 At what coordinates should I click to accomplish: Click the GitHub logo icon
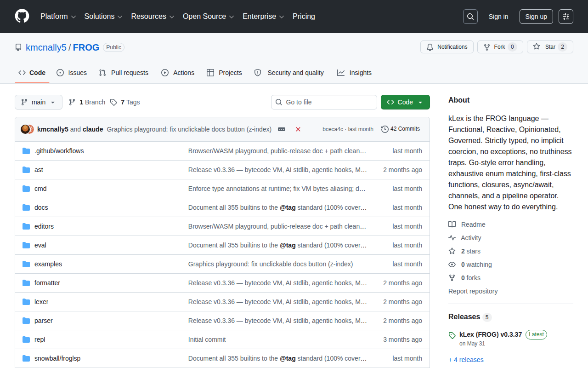point(22,16)
